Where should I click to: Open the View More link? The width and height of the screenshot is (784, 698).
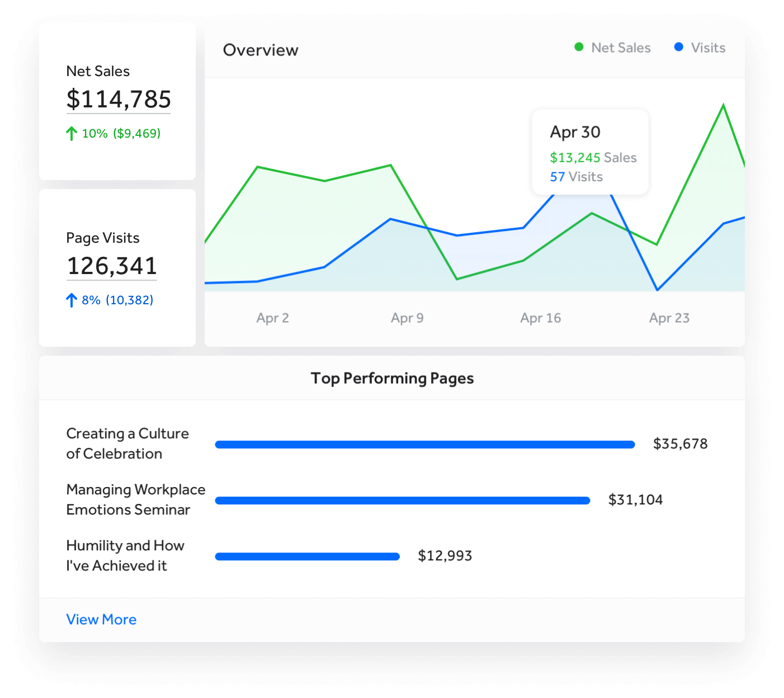tap(101, 619)
